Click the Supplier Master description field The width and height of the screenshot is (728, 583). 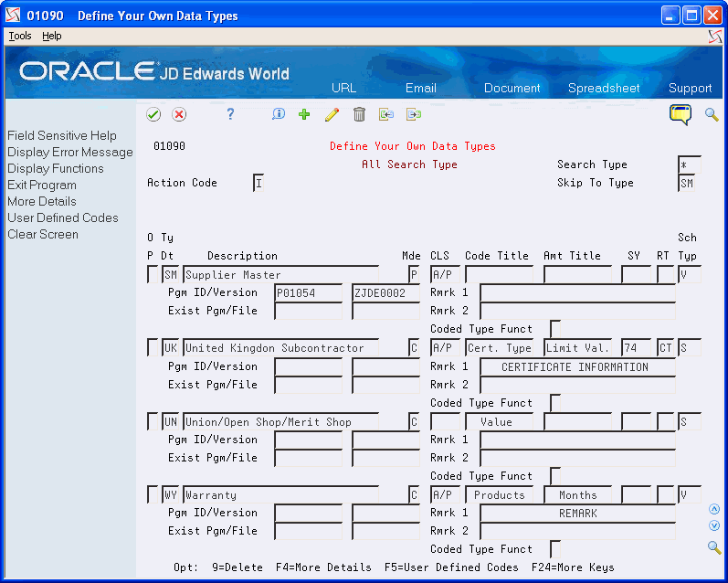click(280, 274)
